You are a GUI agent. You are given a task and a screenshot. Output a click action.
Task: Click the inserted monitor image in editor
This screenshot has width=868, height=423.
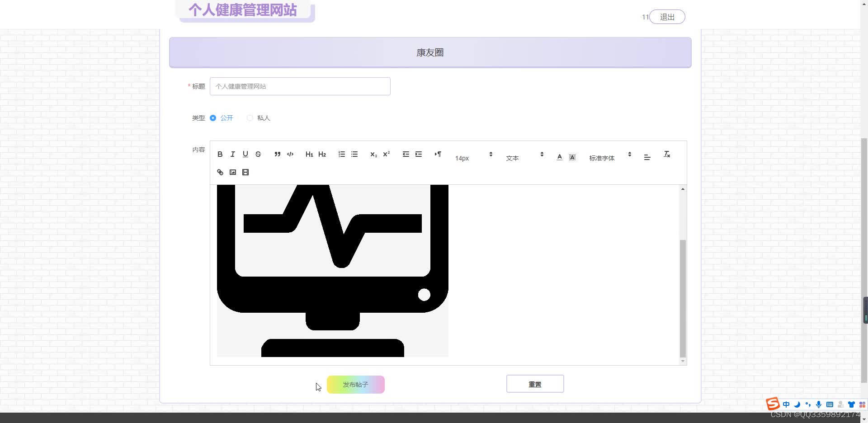coord(333,271)
